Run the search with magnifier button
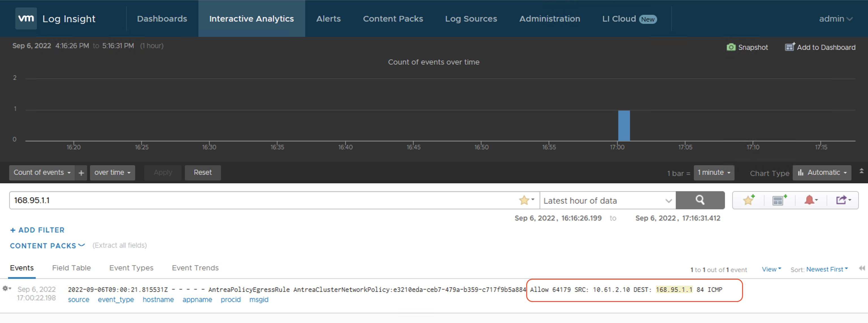This screenshot has height=323, width=868. tap(700, 200)
